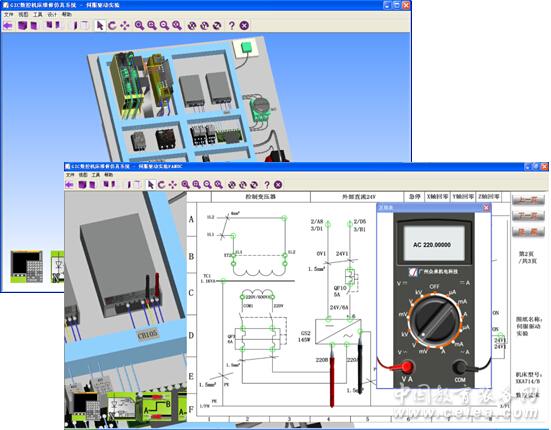This screenshot has height=430, width=551.
Task: Select the pan move arrows tool in front toolbar
Action: coord(172,184)
